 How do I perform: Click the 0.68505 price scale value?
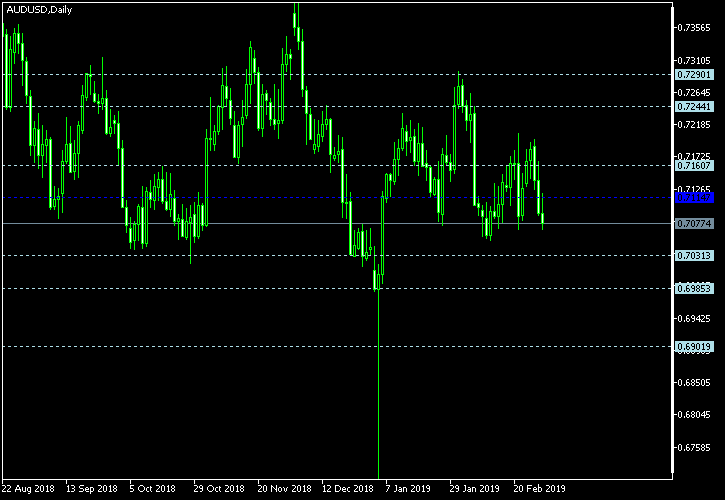694,383
